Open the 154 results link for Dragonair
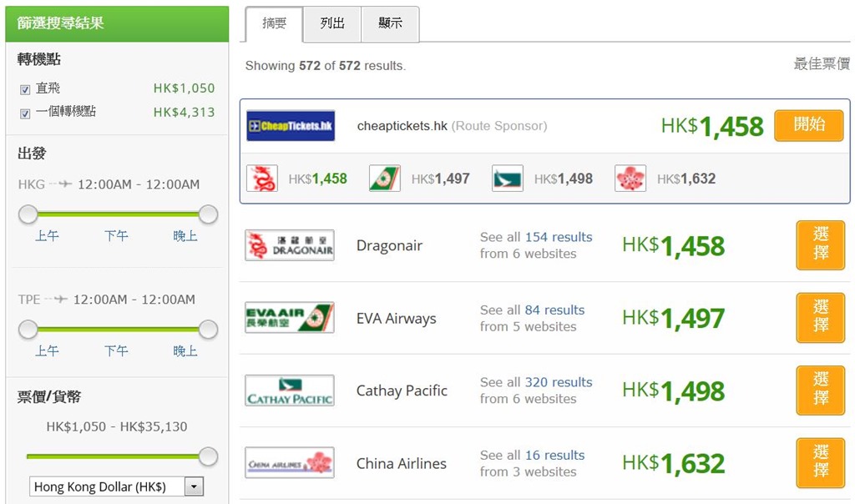 click(559, 237)
